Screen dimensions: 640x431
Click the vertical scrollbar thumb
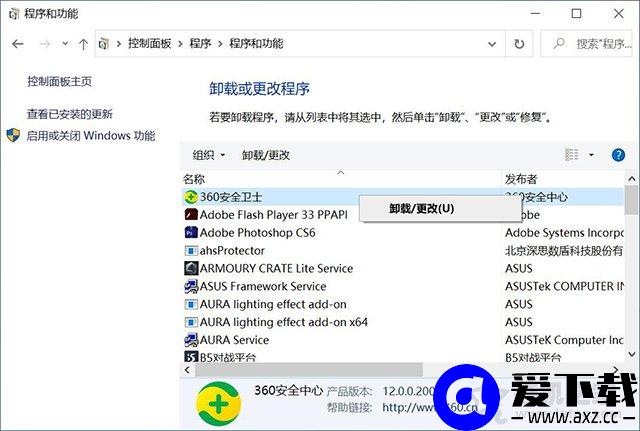(631, 201)
